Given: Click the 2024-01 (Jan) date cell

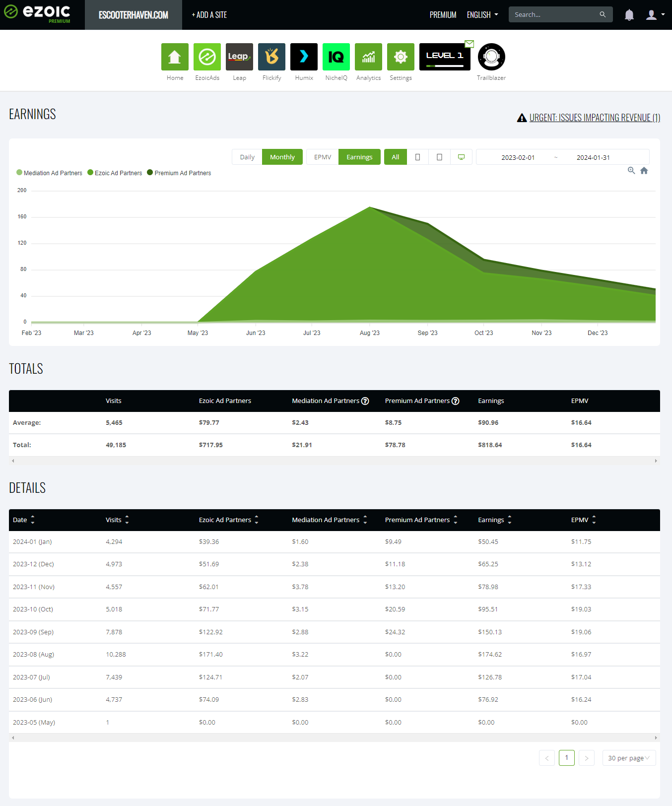Looking at the screenshot, I should (x=32, y=542).
